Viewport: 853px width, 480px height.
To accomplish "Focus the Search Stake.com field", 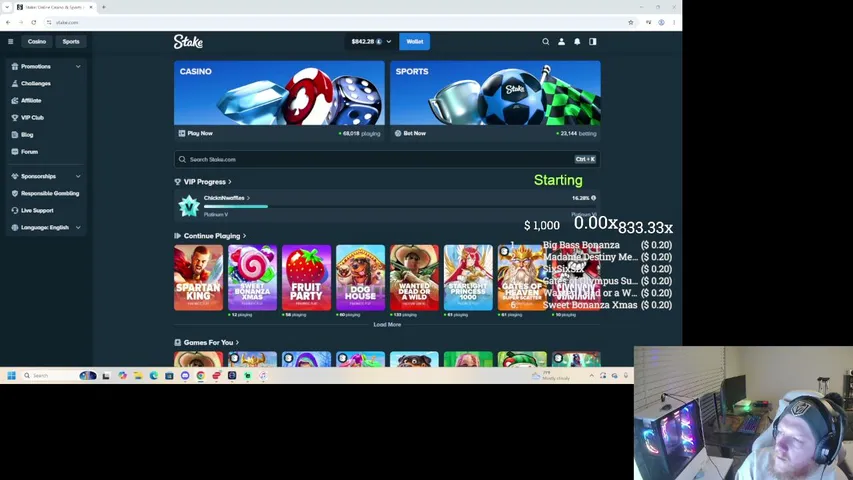I will click(x=387, y=159).
